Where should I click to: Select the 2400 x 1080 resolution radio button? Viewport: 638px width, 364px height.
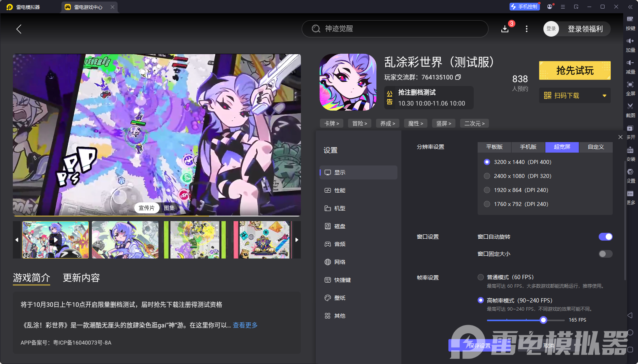point(487,176)
